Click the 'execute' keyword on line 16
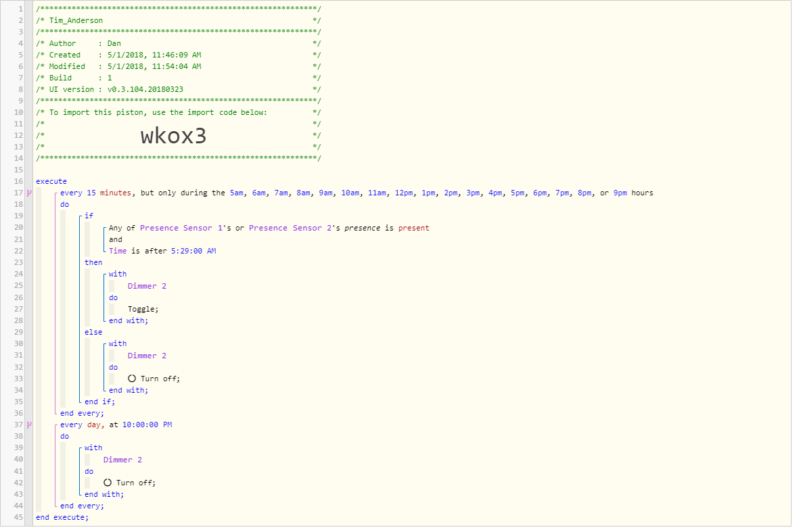This screenshot has width=797, height=532. (x=51, y=181)
